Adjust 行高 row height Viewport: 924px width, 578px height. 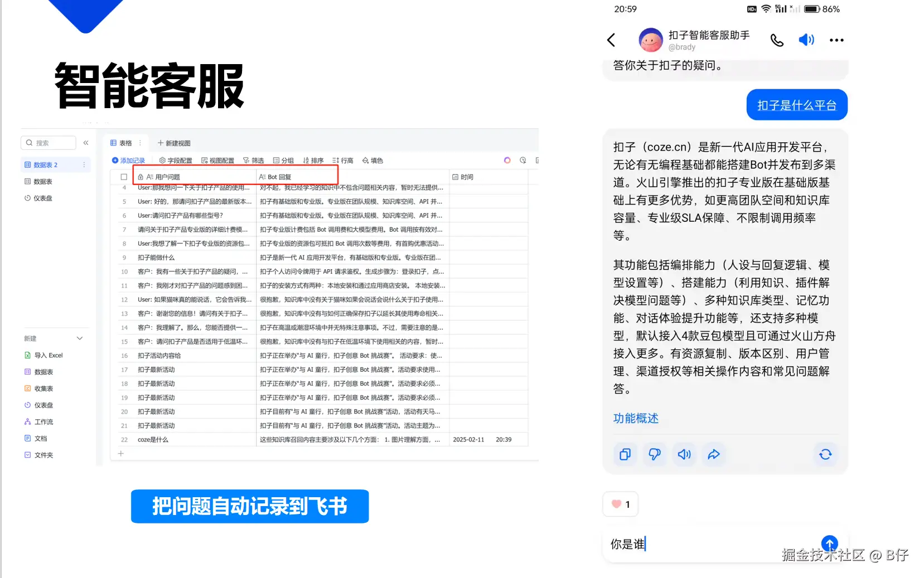[343, 161]
